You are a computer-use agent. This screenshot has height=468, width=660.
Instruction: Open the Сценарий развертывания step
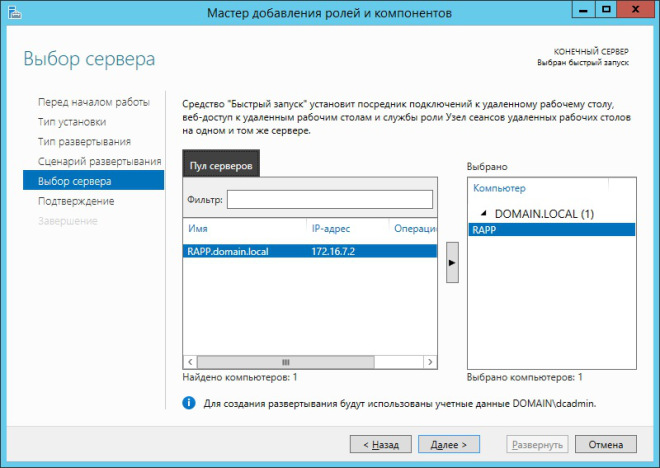click(99, 161)
